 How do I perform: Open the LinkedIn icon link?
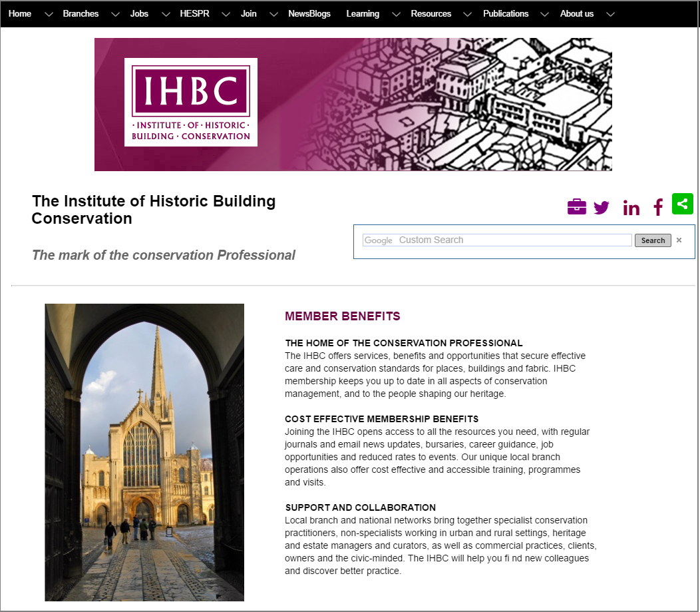[631, 208]
